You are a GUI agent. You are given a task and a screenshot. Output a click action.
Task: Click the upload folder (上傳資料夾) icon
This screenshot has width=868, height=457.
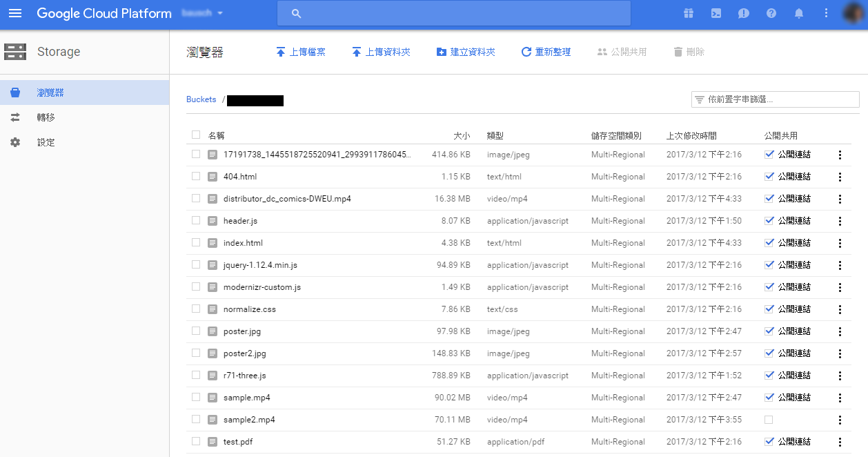357,51
